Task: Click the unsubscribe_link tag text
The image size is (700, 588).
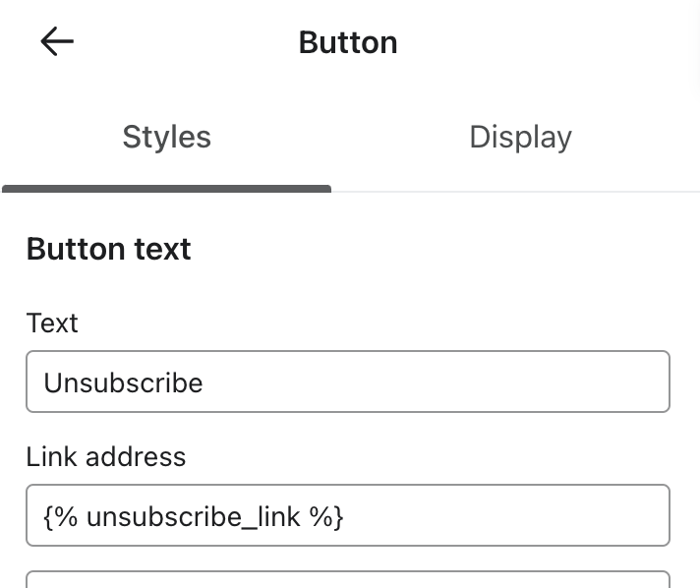Action: pyautogui.click(x=193, y=516)
